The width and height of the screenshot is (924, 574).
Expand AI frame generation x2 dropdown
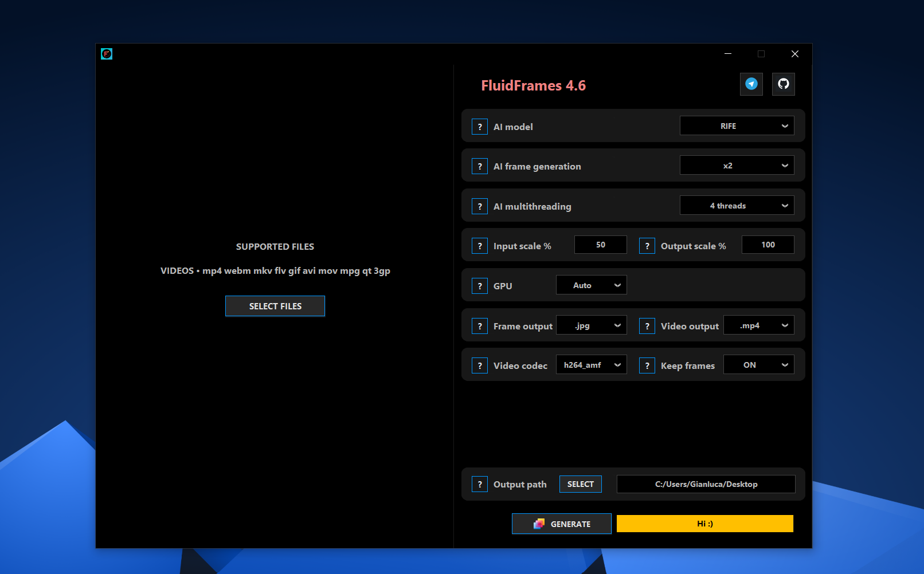737,166
